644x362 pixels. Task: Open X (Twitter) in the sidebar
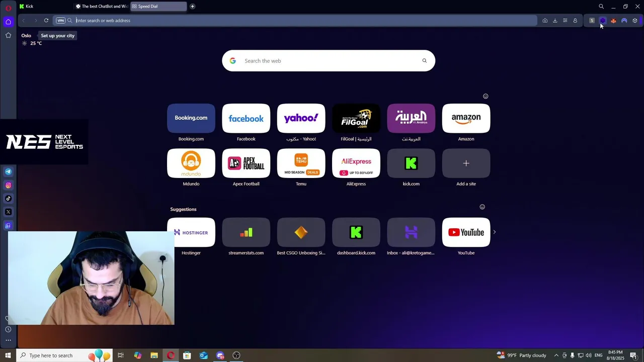[x=8, y=212]
